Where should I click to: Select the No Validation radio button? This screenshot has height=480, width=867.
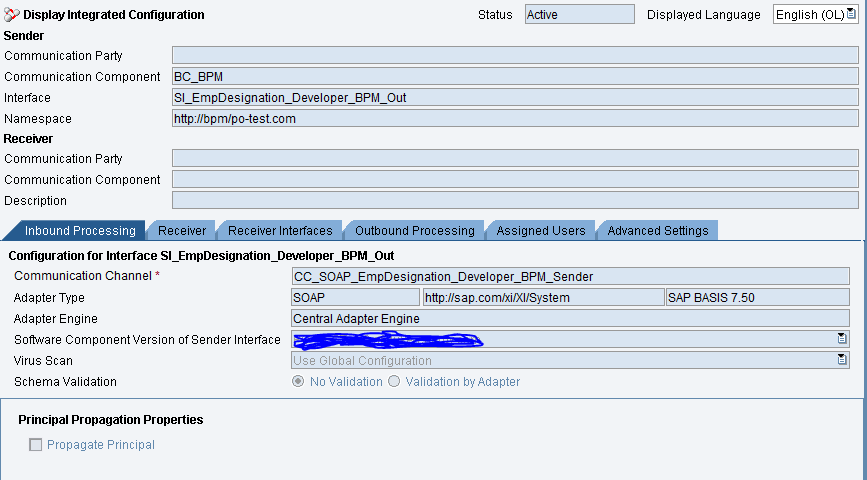[x=298, y=382]
